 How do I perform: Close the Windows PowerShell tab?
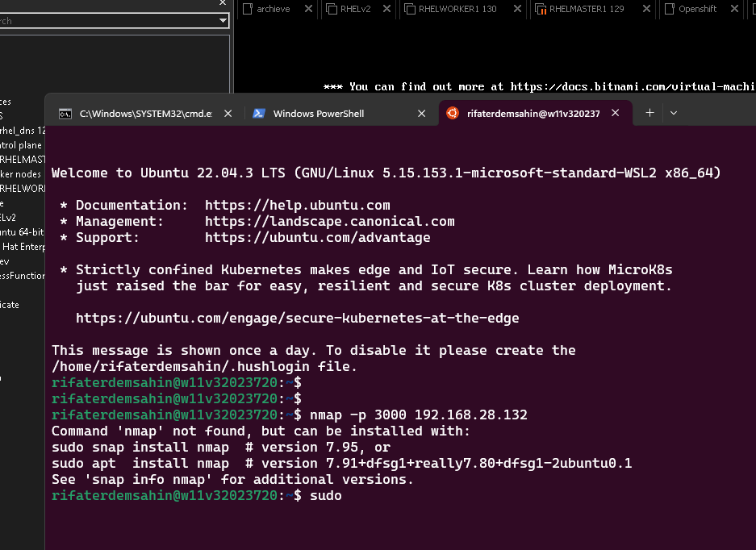tap(421, 113)
